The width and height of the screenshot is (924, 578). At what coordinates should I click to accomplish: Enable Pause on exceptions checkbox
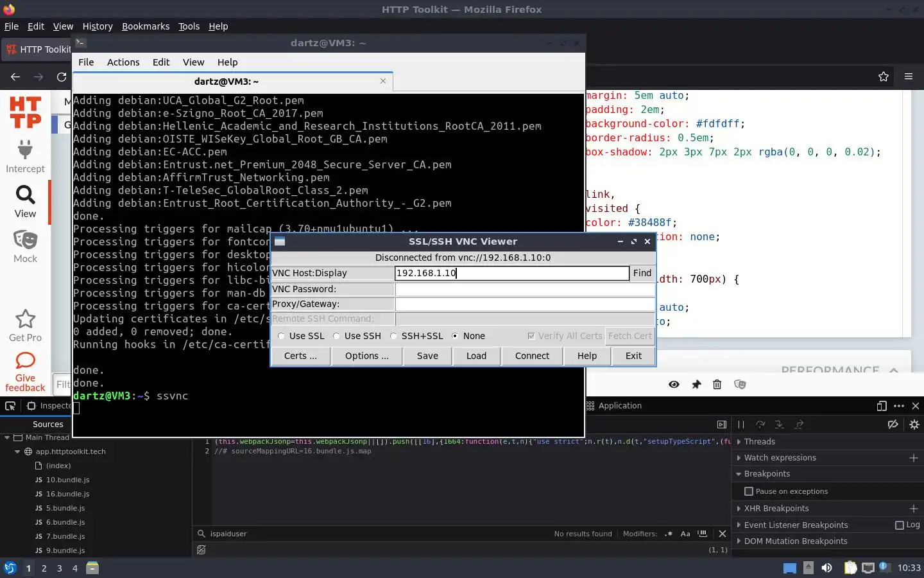(748, 491)
